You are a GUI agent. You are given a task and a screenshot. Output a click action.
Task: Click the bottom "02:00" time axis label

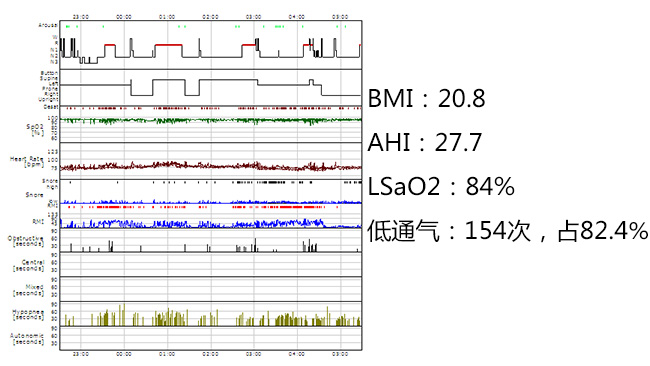click(x=210, y=354)
